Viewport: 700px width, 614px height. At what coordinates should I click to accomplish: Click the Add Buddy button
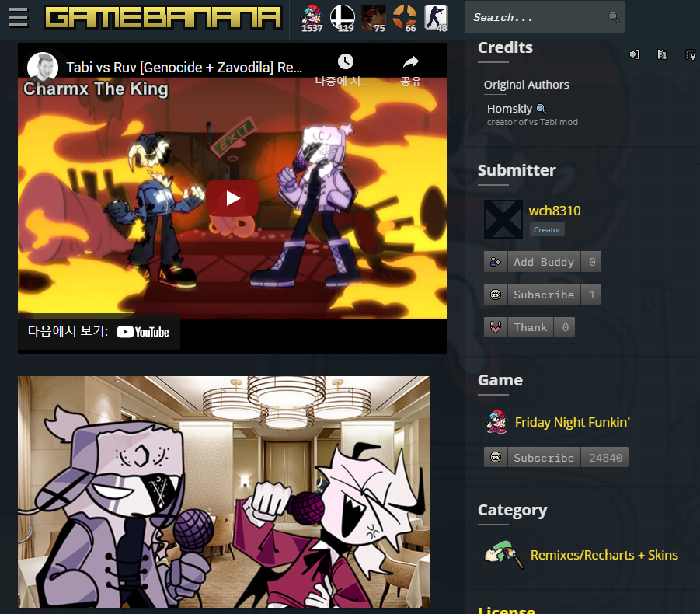coord(544,262)
